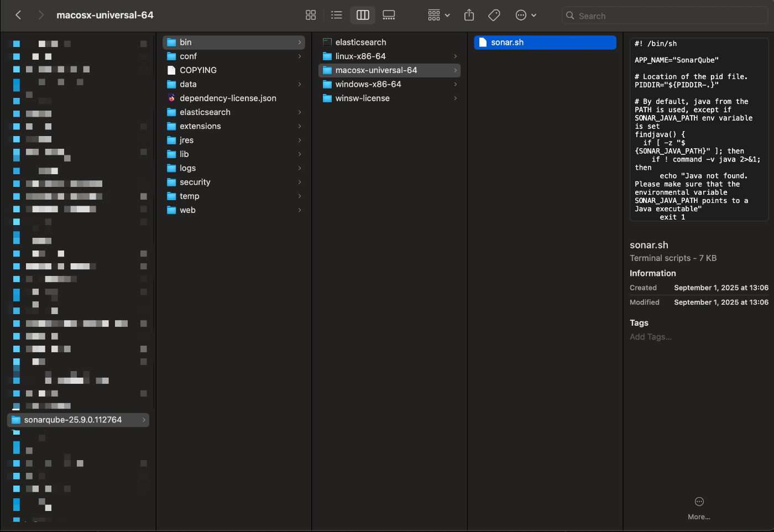This screenshot has width=774, height=532.
Task: Select the data folder
Action: 234,84
